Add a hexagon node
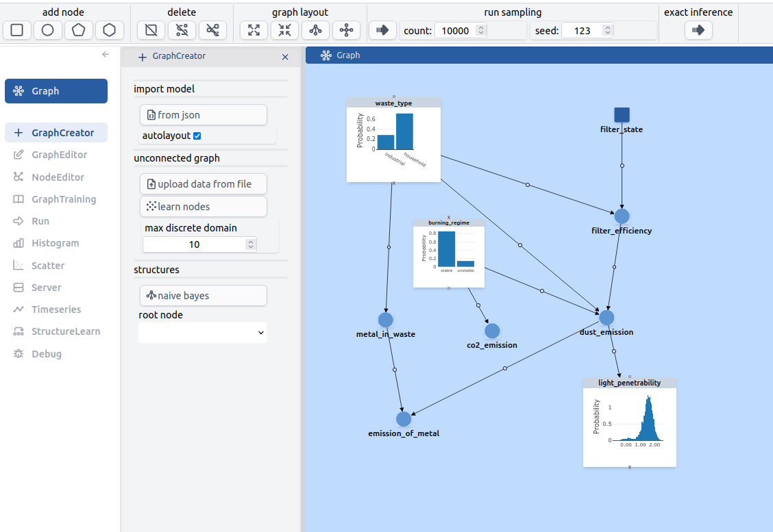Screen dimensions: 773x532 (x=110, y=30)
